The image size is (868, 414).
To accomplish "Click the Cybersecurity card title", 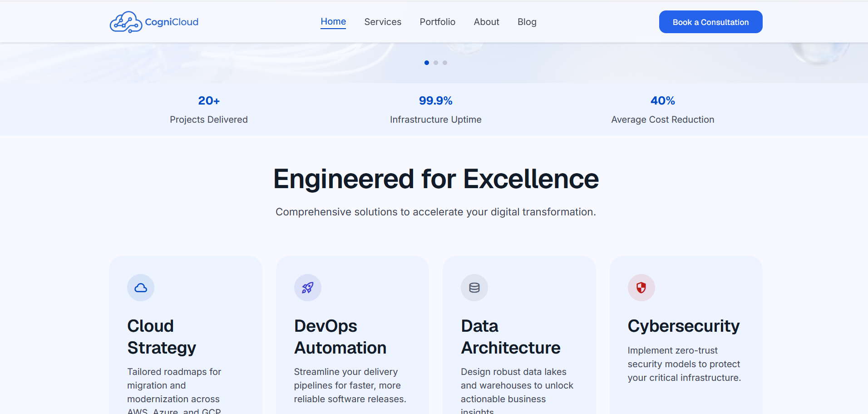I will pos(684,326).
